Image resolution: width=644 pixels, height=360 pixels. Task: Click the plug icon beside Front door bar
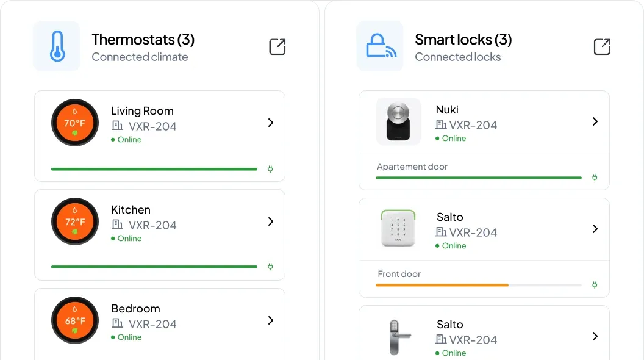(595, 285)
